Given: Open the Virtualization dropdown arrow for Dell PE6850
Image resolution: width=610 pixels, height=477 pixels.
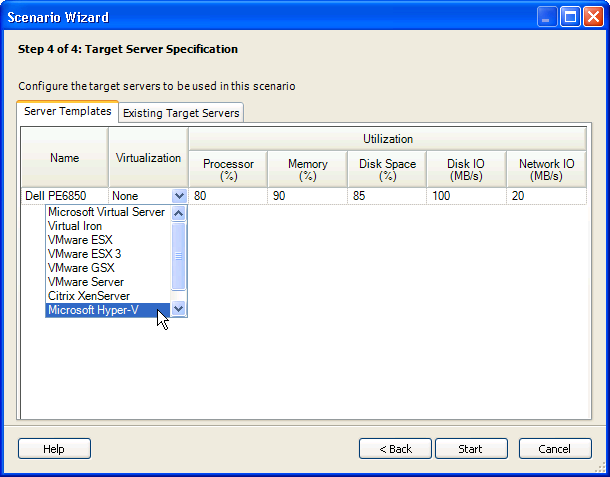Looking at the screenshot, I should pos(179,196).
